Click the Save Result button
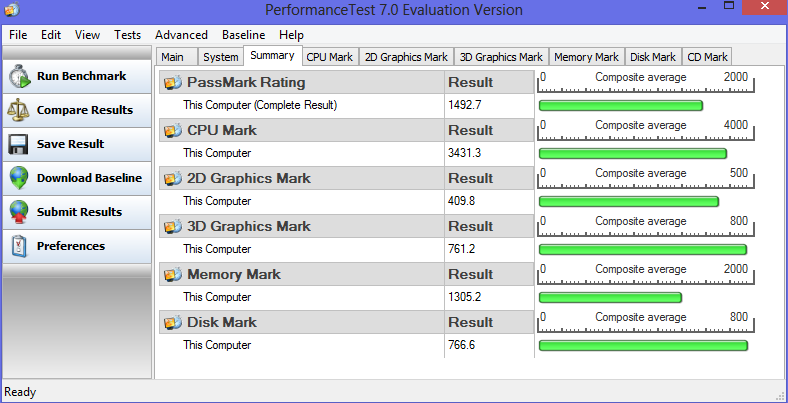The width and height of the screenshot is (788, 403). point(77,144)
